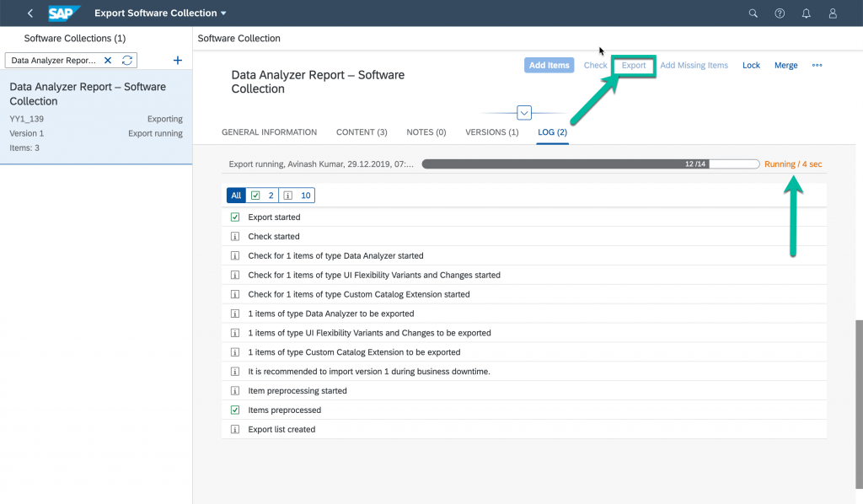This screenshot has height=504, width=863.
Task: Open notifications bell icon
Action: click(x=806, y=13)
